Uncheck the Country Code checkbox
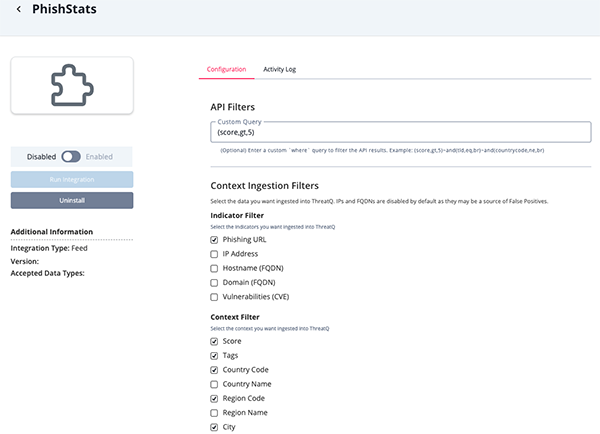The height and width of the screenshot is (434, 600). pos(214,370)
